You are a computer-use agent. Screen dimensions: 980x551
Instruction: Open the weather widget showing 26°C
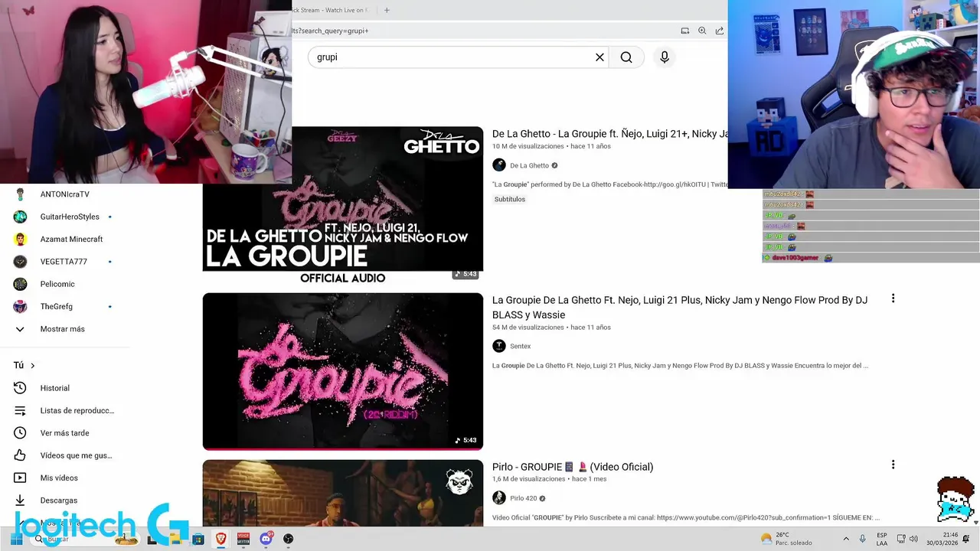(x=786, y=539)
